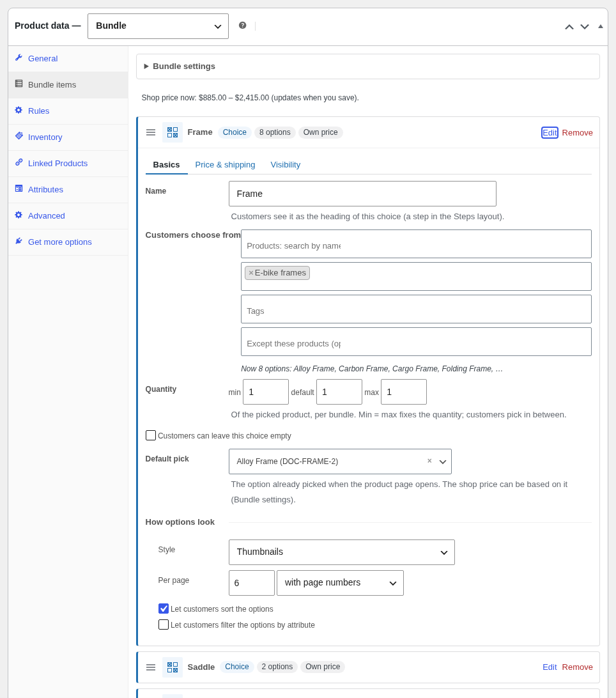Screen dimensions: 616x698
Task: Click the Inventory tag icon
Action: pos(19,136)
